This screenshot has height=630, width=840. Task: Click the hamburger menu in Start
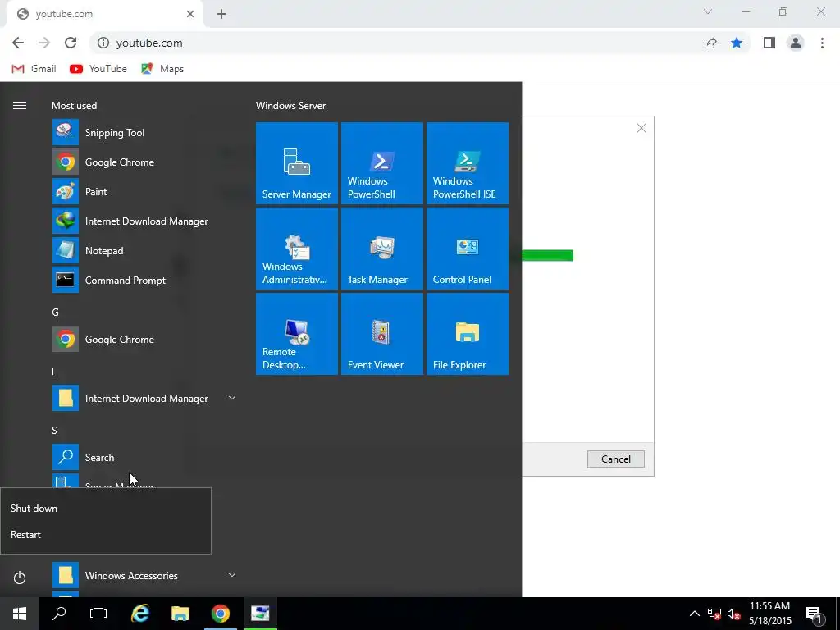[20, 106]
